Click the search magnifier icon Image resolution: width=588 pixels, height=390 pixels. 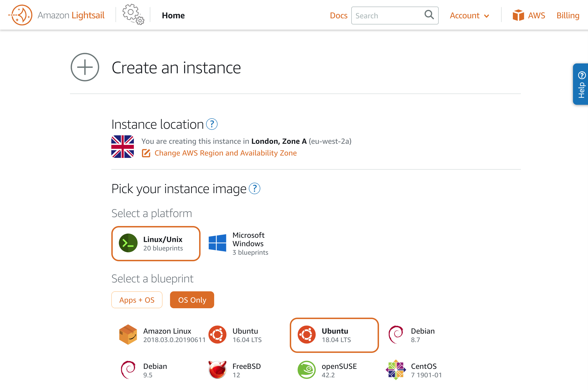coord(429,15)
